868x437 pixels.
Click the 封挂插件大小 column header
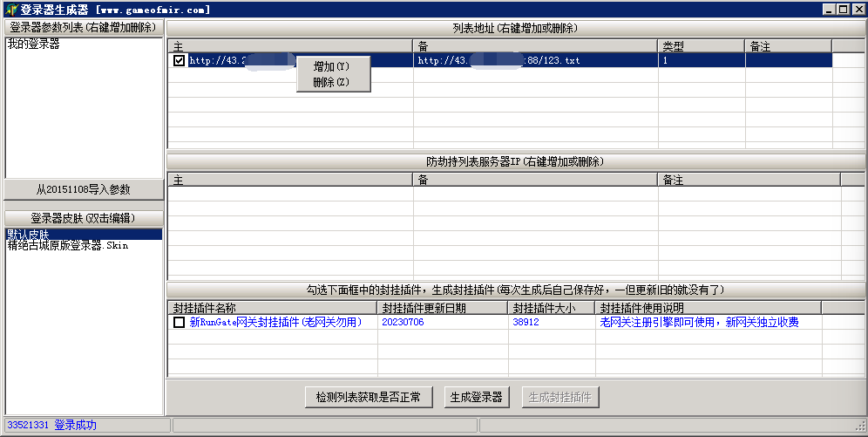(x=552, y=308)
